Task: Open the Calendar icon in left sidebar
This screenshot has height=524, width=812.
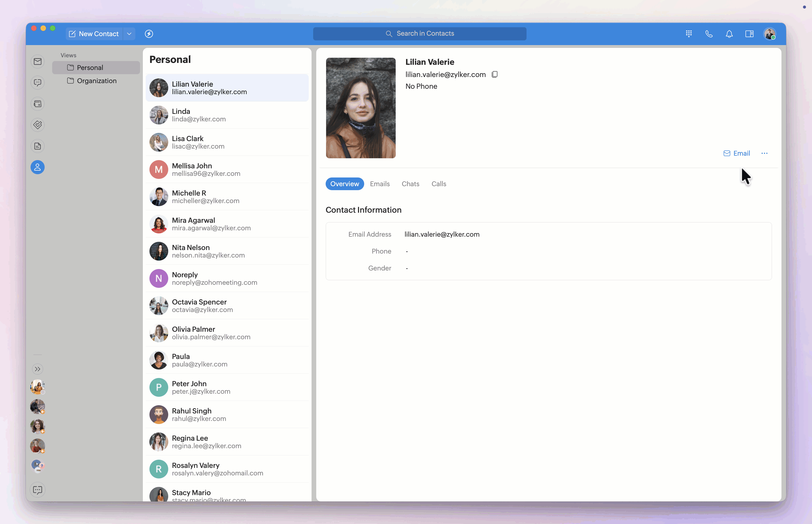Action: tap(37, 104)
